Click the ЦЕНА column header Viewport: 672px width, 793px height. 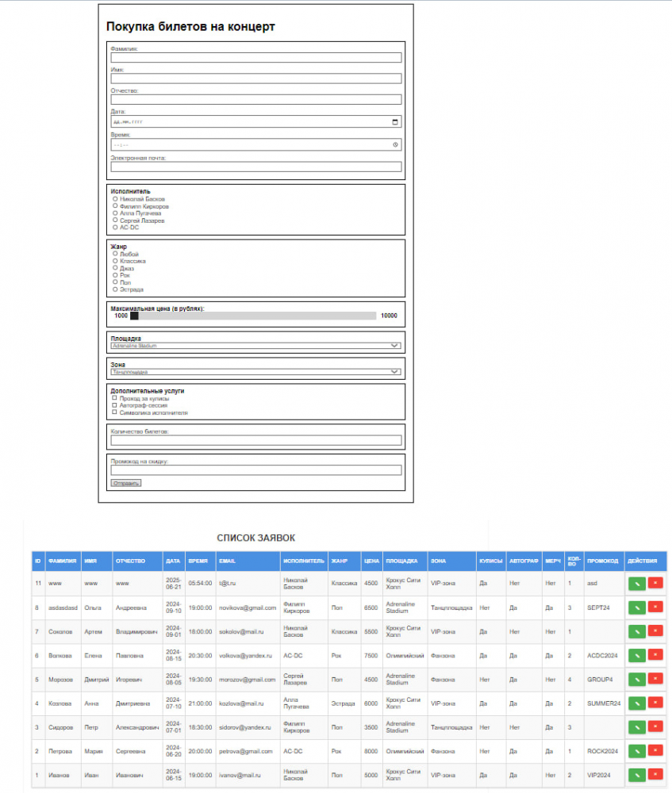(371, 561)
